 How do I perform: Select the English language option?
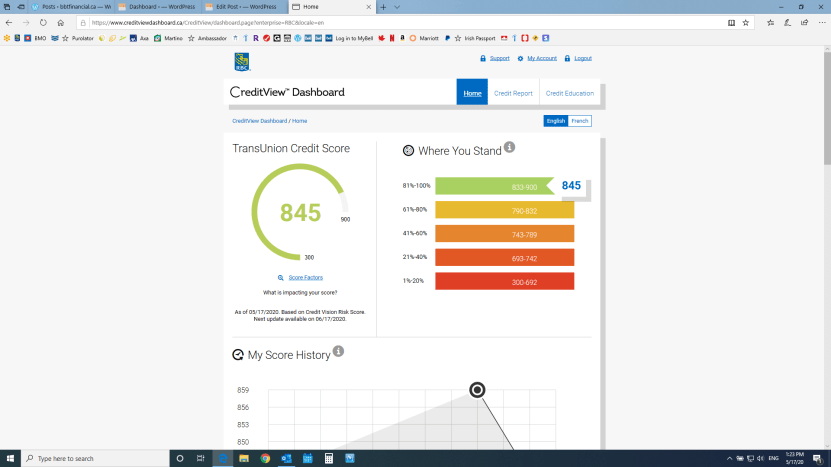(555, 121)
